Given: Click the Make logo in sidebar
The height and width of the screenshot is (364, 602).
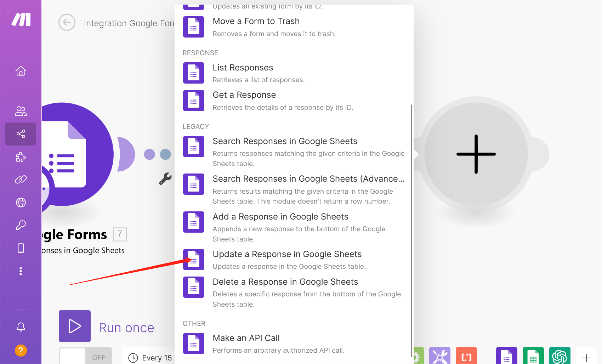Looking at the screenshot, I should 21,19.
